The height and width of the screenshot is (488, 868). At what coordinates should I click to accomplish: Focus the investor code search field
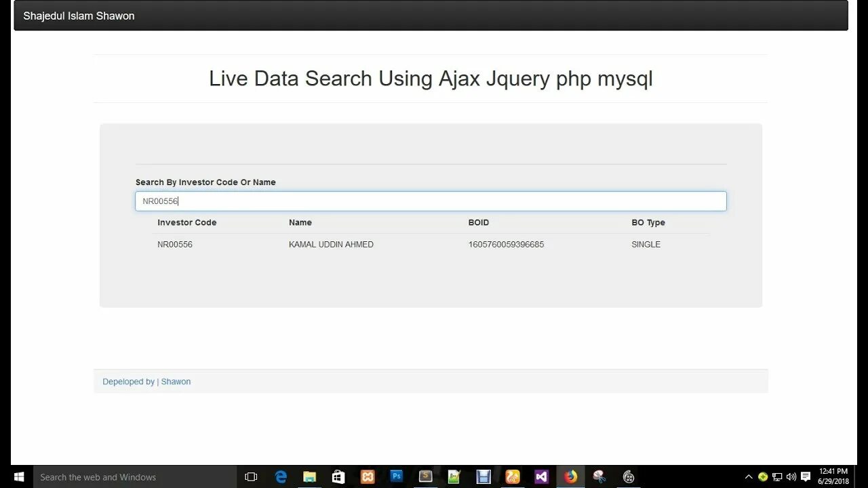coord(431,201)
